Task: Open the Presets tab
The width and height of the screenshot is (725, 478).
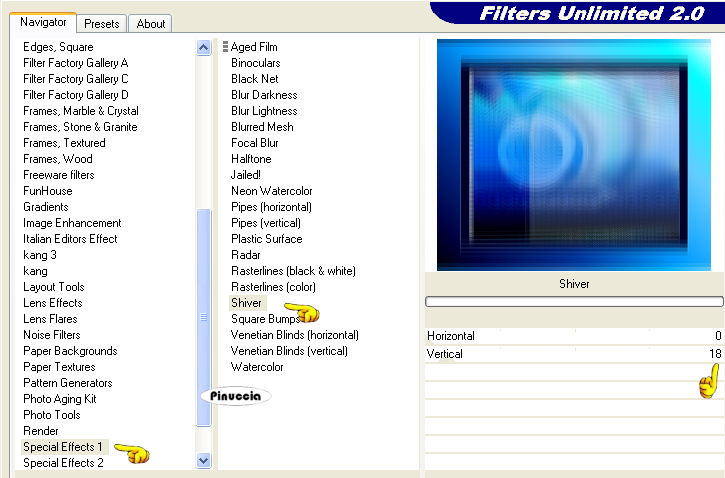Action: coord(102,24)
